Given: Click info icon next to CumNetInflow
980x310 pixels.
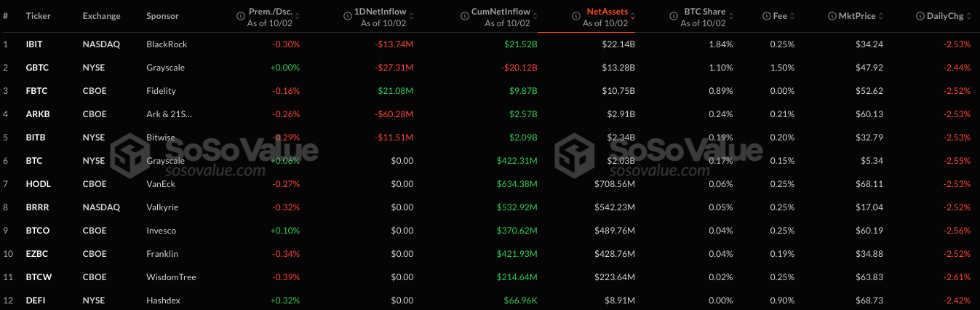Looking at the screenshot, I should [465, 15].
